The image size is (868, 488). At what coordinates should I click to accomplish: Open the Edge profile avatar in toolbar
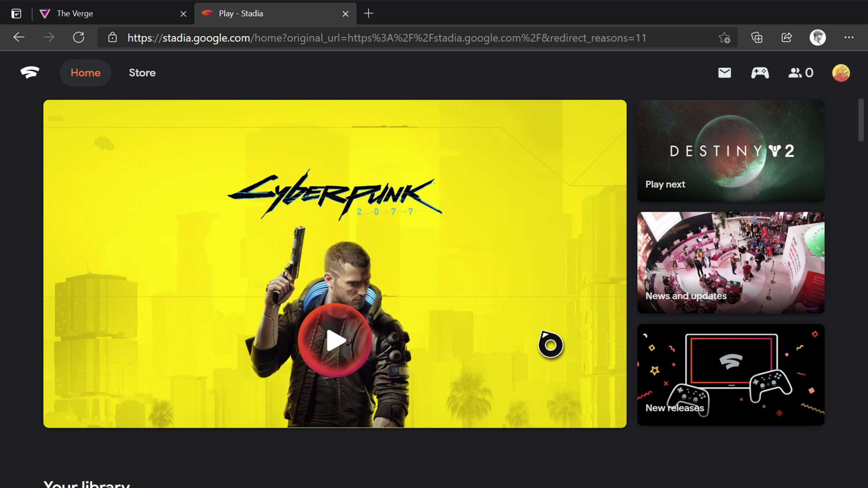pos(817,37)
